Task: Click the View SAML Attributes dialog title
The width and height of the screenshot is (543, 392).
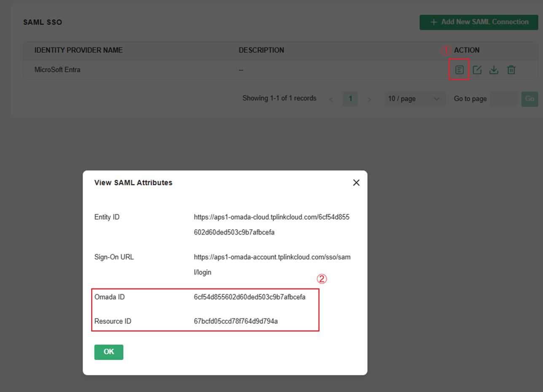Action: 133,183
